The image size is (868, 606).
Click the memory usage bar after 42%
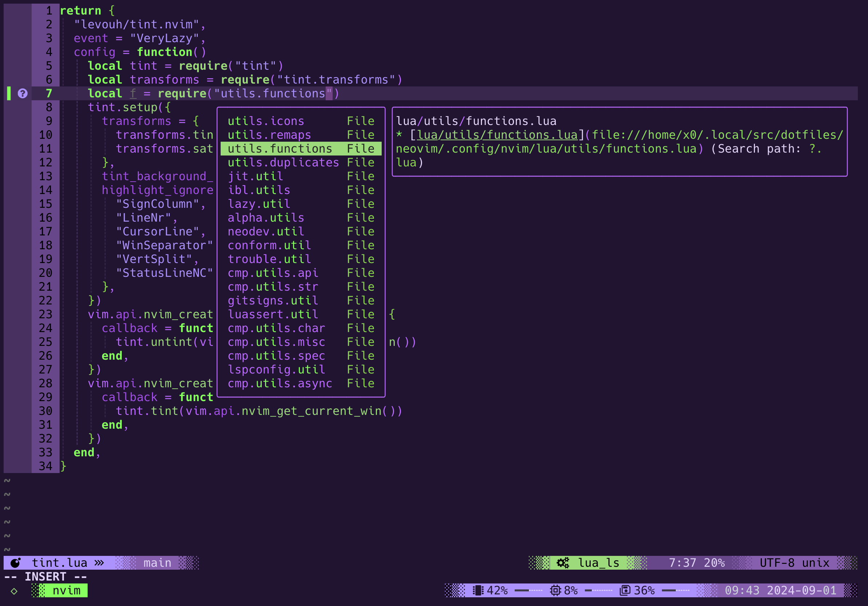coord(529,590)
